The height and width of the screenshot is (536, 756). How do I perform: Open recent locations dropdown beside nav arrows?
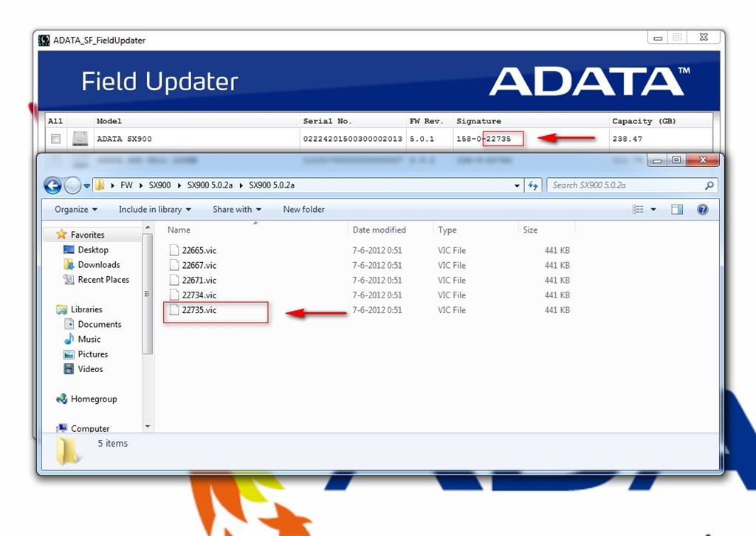[x=87, y=185]
